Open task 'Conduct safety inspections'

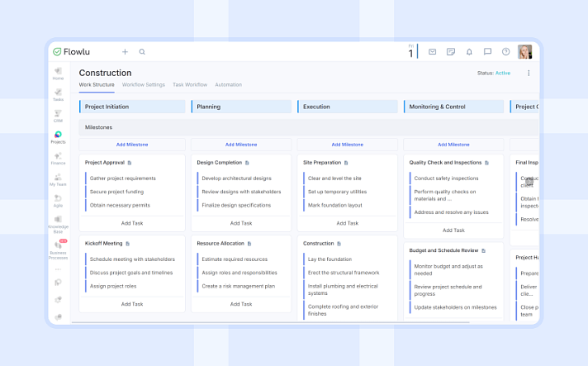(x=446, y=178)
